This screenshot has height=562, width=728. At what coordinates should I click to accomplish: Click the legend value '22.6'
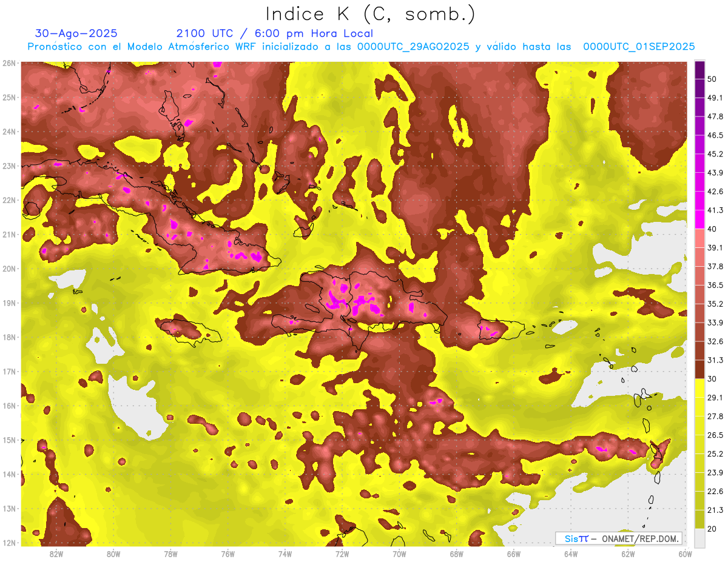715,492
